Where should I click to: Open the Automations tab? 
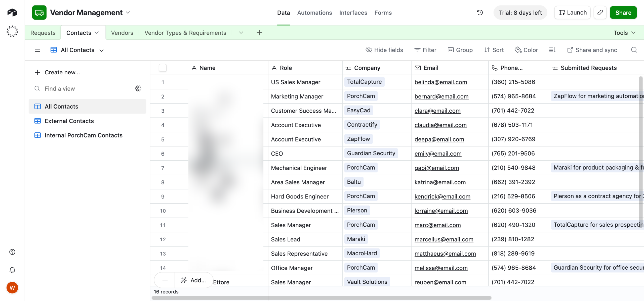(x=314, y=13)
